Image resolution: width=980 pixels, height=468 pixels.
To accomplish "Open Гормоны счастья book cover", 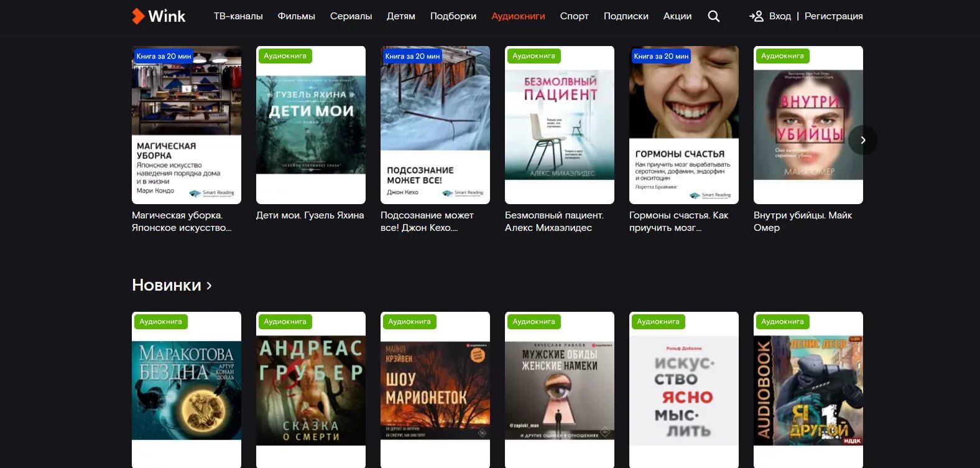I will tap(684, 125).
